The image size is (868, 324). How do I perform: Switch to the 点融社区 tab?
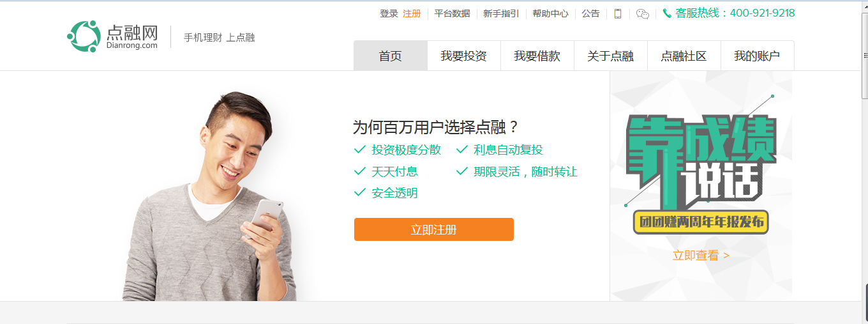(684, 56)
